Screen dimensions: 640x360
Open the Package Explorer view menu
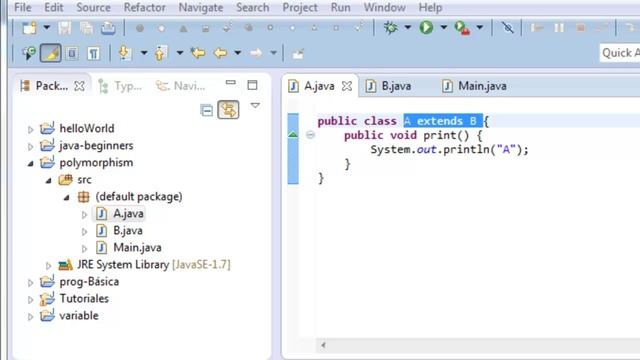click(255, 106)
